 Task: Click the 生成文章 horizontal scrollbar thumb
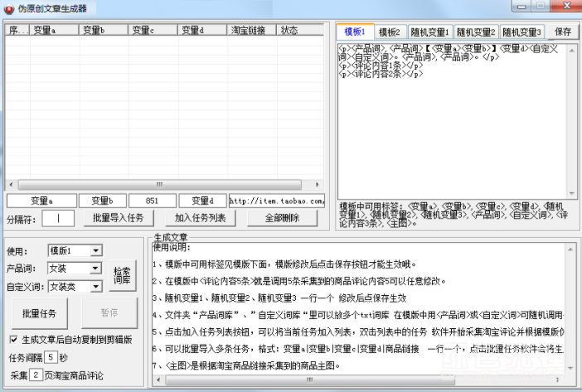310,380
